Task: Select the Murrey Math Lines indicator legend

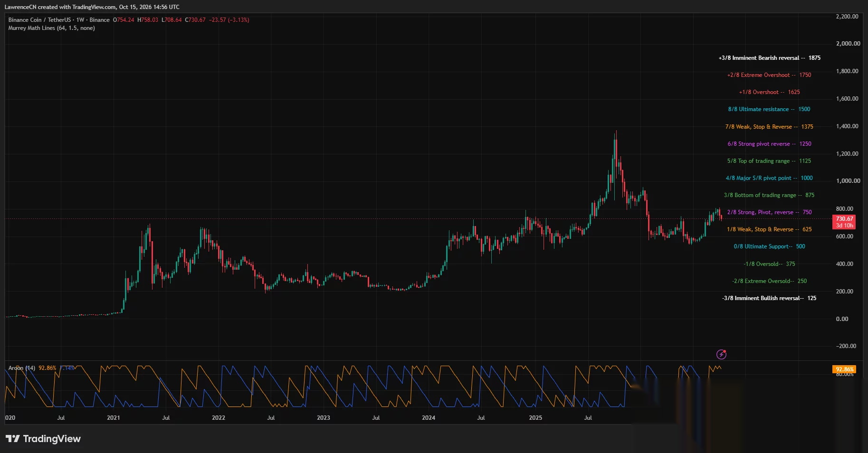Action: coord(51,28)
